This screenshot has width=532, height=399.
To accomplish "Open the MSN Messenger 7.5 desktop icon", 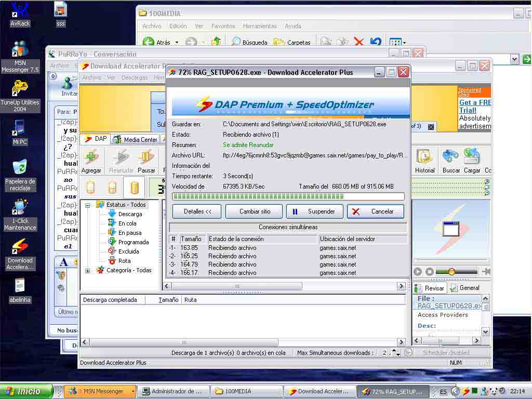I will point(20,57).
